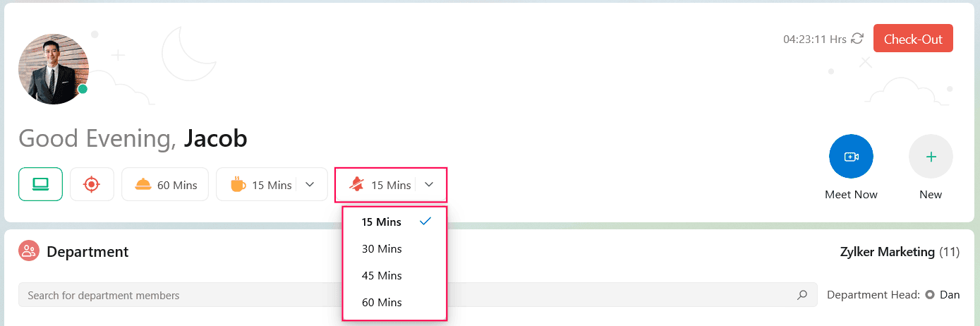
Task: Expand the coffee break duration dropdown
Action: point(309,185)
